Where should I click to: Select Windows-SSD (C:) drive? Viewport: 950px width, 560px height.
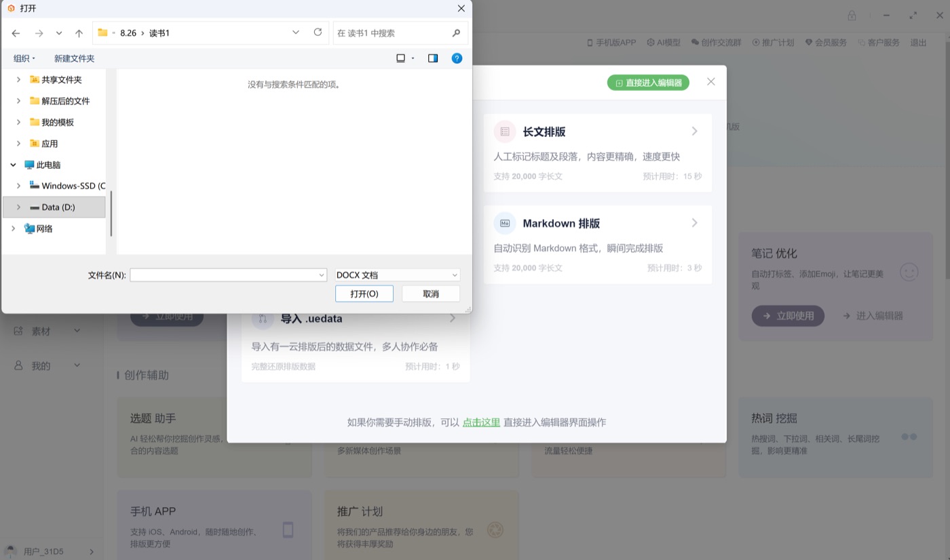[67, 186]
